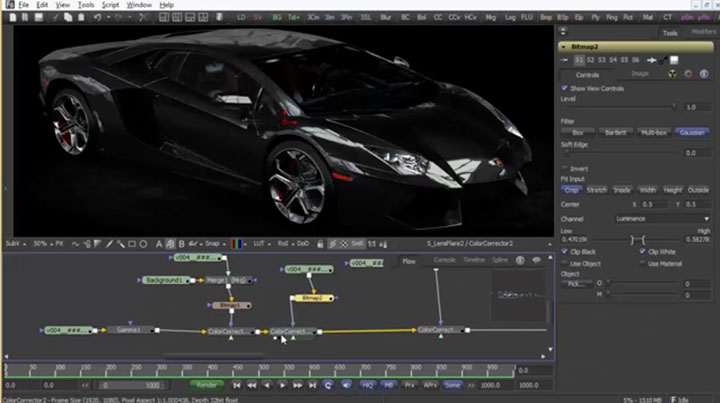The image size is (720, 403).
Task: Select the Box filter option
Action: (578, 132)
